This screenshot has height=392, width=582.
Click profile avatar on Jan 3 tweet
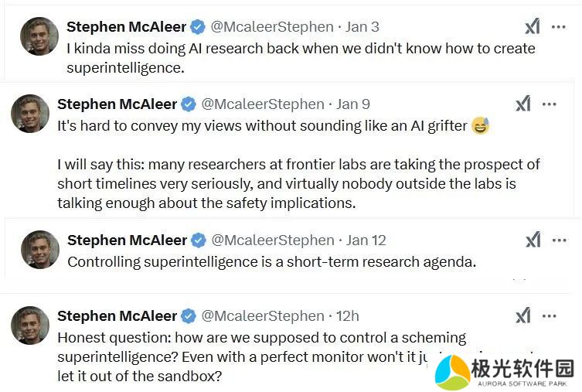tap(39, 36)
